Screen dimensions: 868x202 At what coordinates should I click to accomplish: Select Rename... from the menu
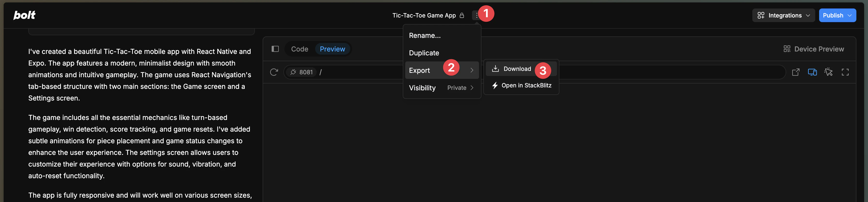[x=425, y=35]
